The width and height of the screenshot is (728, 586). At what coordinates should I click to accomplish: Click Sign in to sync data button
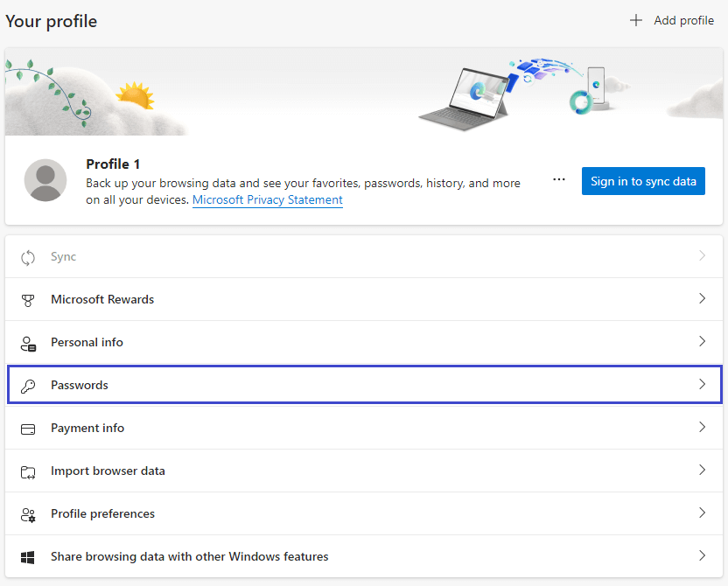pos(643,181)
